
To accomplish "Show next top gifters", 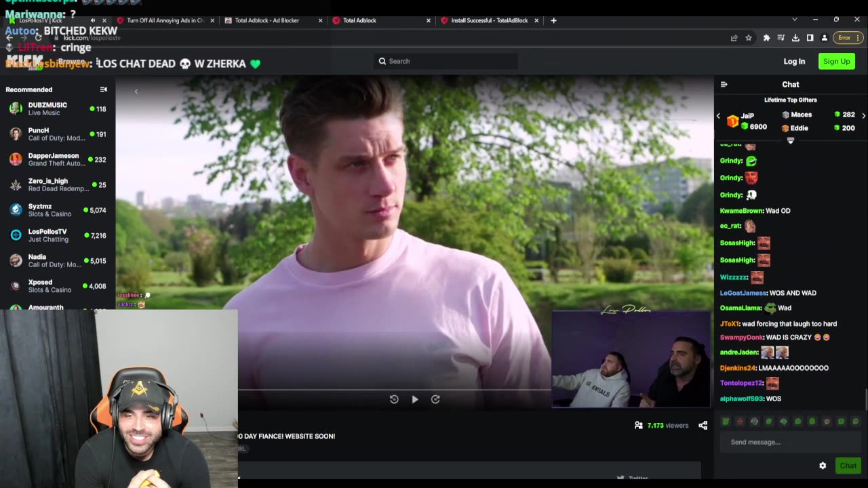I will [x=863, y=116].
